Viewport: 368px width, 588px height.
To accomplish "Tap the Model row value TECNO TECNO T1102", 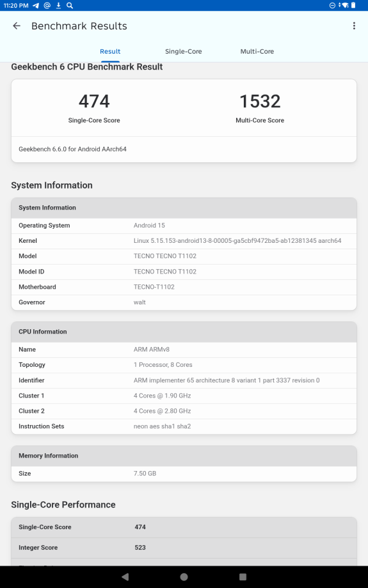I will [x=165, y=256].
